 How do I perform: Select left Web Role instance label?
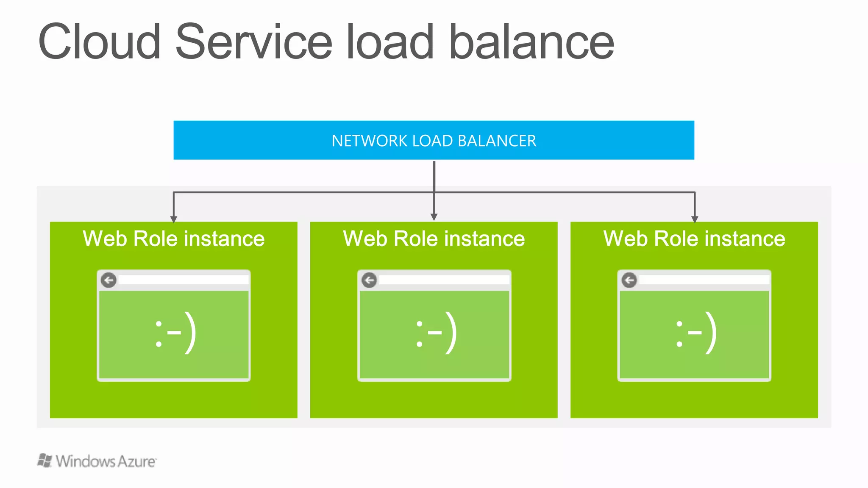pyautogui.click(x=174, y=238)
